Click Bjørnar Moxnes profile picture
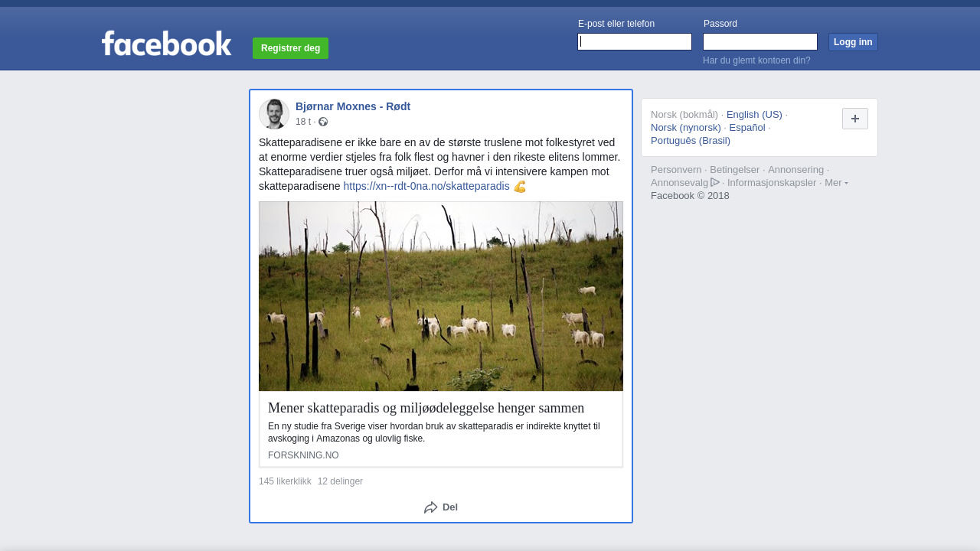This screenshot has height=551, width=980. coord(274,114)
